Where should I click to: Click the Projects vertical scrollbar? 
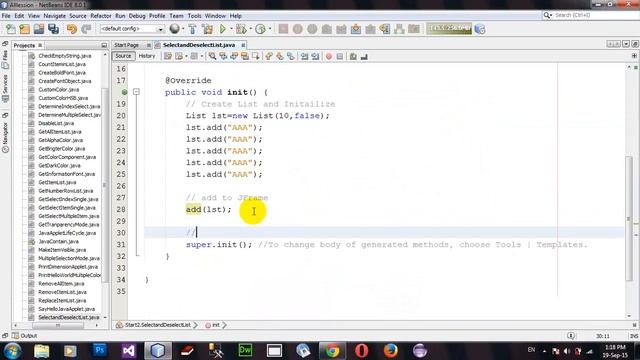pyautogui.click(x=105, y=185)
